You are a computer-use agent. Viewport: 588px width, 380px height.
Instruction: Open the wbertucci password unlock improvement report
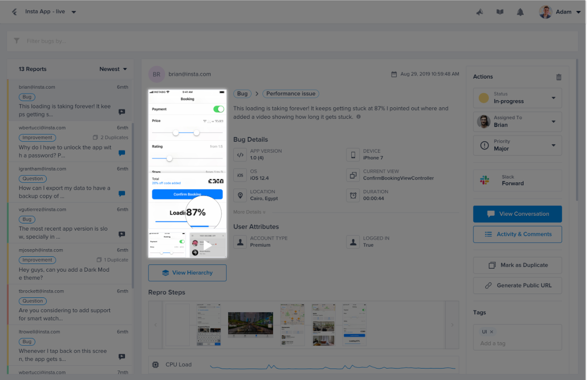[70, 141]
